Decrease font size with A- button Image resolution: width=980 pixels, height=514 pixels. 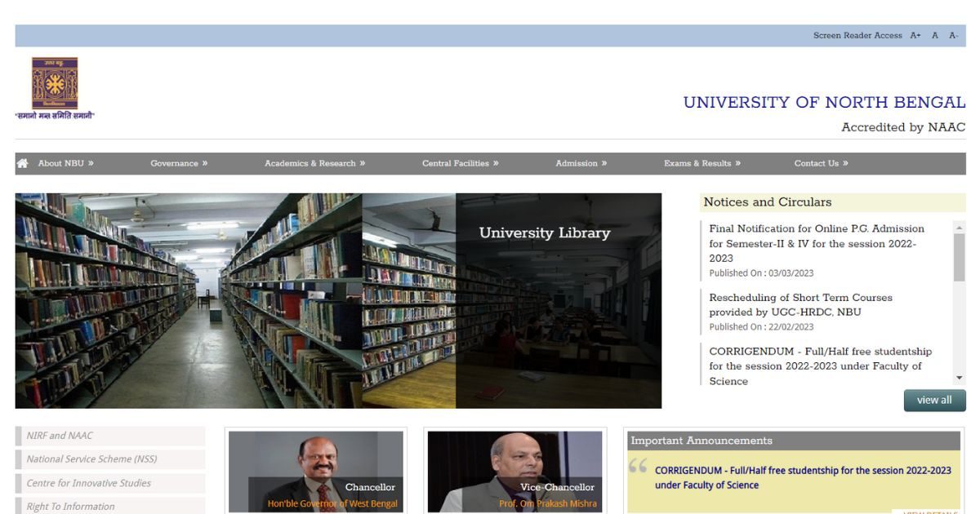point(953,36)
